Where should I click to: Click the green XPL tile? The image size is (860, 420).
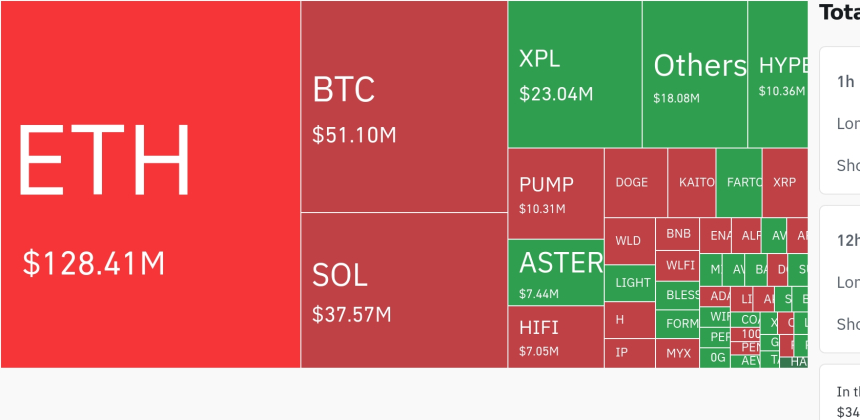(x=575, y=74)
